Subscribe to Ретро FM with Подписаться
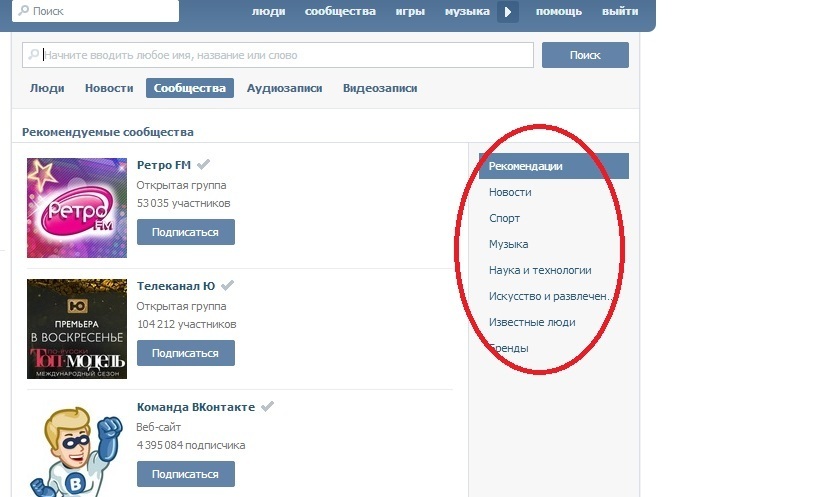The width and height of the screenshot is (826, 497). coord(185,232)
